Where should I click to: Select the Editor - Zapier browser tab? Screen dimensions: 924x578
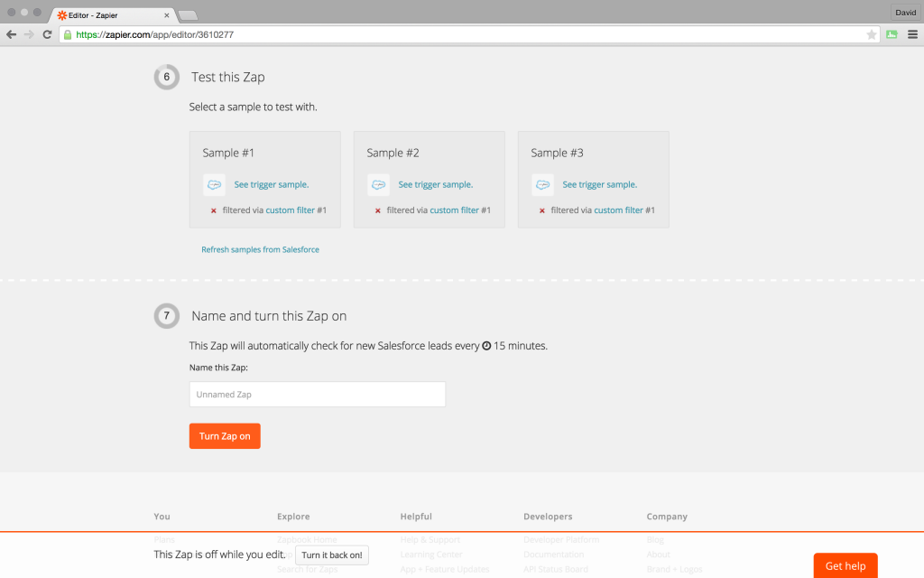[113, 15]
